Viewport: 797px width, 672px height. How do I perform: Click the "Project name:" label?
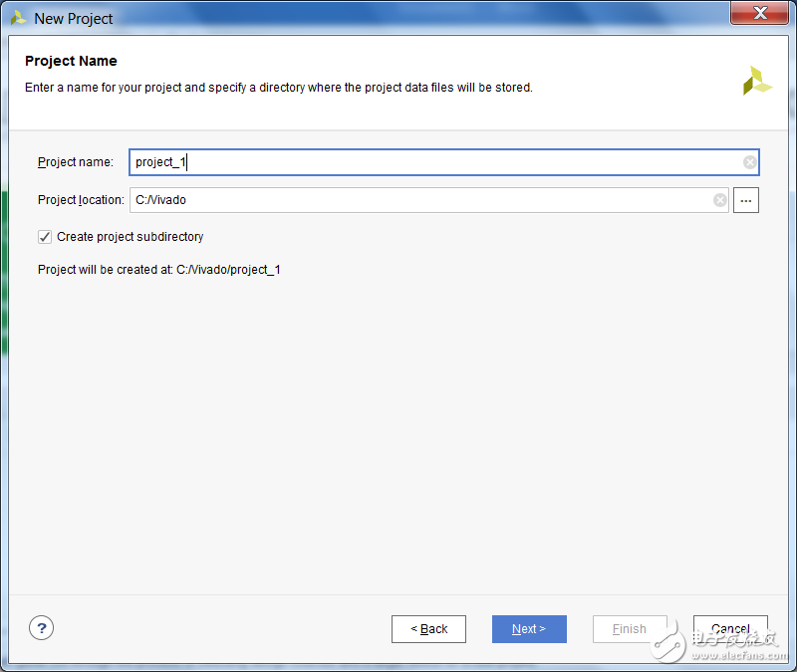point(76,162)
